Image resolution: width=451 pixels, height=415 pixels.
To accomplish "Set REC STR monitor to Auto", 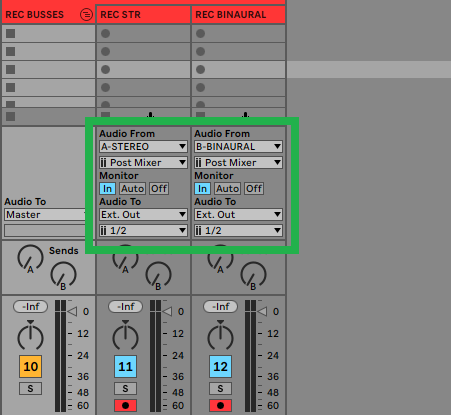I will click(133, 189).
